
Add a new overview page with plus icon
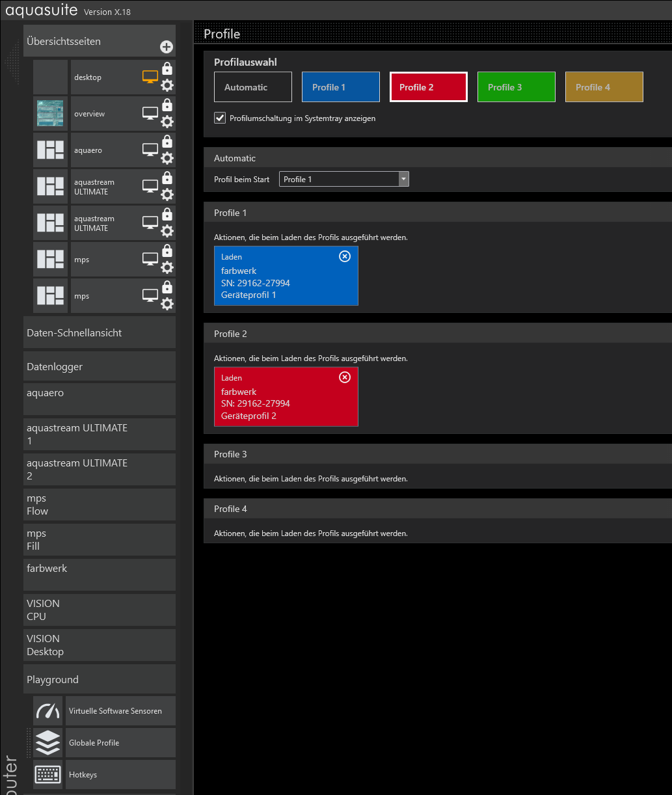(167, 47)
